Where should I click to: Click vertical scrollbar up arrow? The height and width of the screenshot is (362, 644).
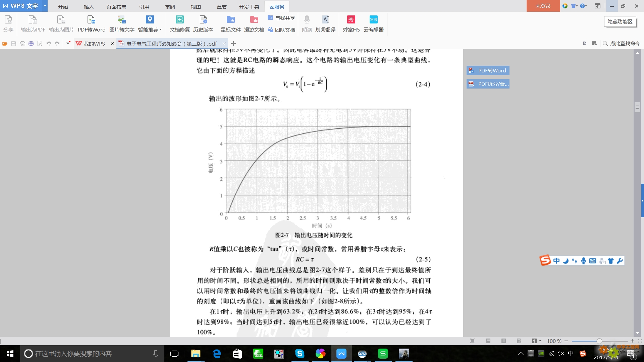(x=637, y=53)
